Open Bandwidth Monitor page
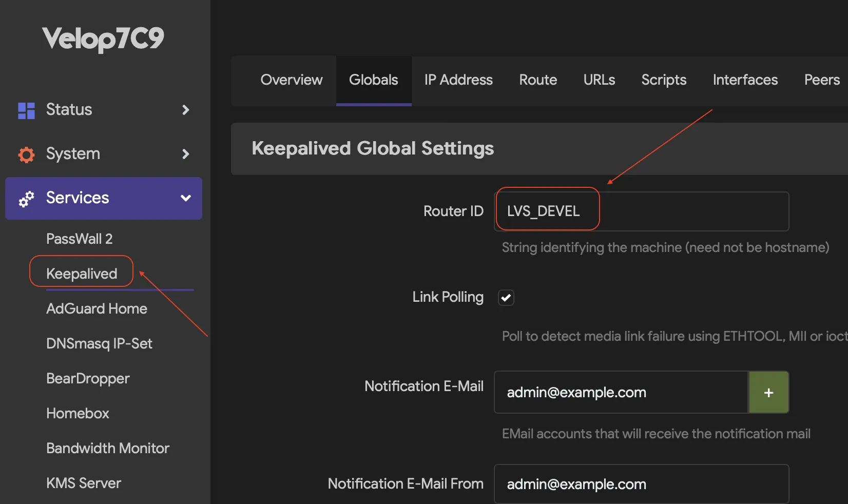The width and height of the screenshot is (848, 504). (108, 448)
